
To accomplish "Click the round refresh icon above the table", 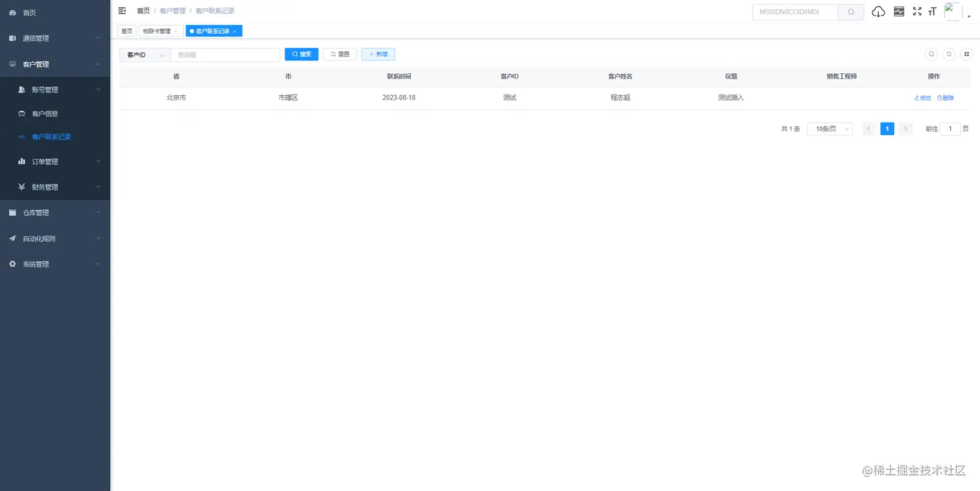I will [949, 54].
